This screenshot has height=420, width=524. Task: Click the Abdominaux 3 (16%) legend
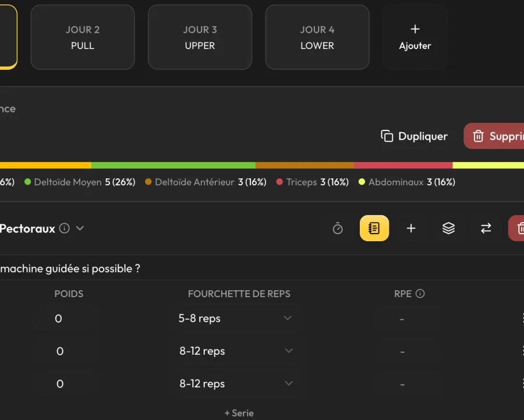pyautogui.click(x=407, y=182)
